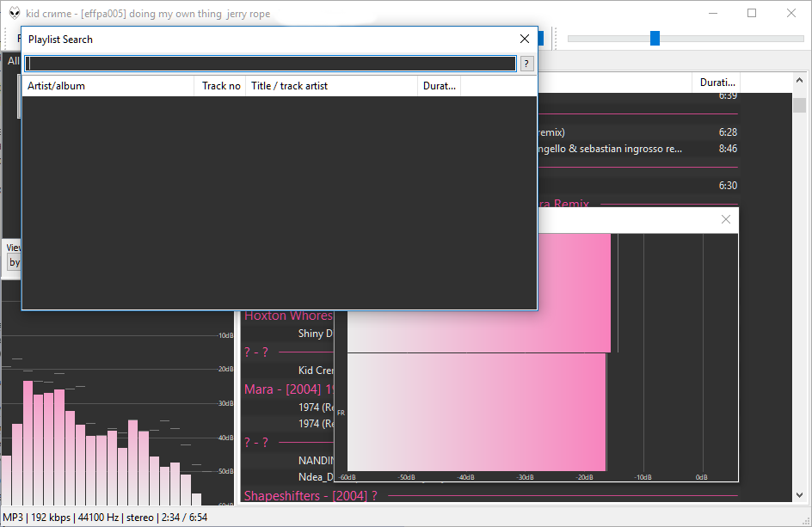Click the Playlist Search text input field
812x527 pixels.
point(270,64)
